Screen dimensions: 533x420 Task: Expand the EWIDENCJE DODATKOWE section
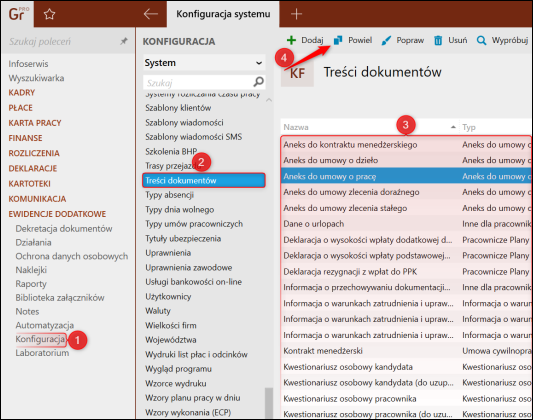pyautogui.click(x=57, y=214)
